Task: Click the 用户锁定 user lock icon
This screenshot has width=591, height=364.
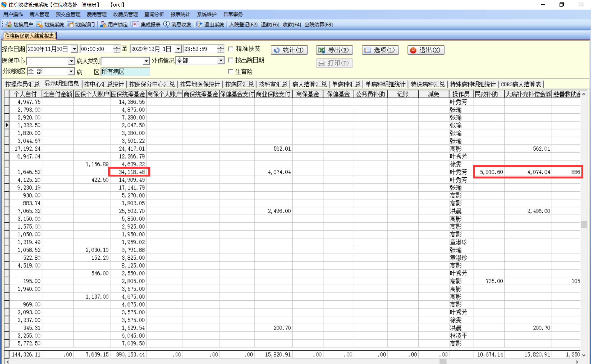Action: tap(103, 25)
